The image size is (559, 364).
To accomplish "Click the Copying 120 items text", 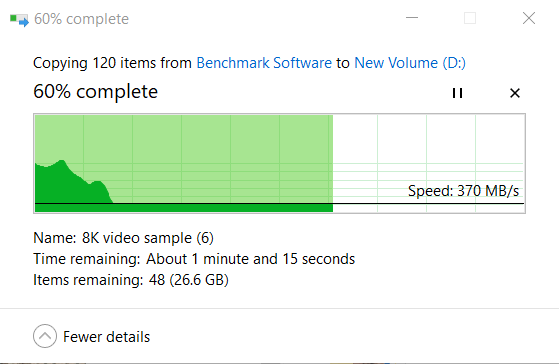I will (x=112, y=63).
